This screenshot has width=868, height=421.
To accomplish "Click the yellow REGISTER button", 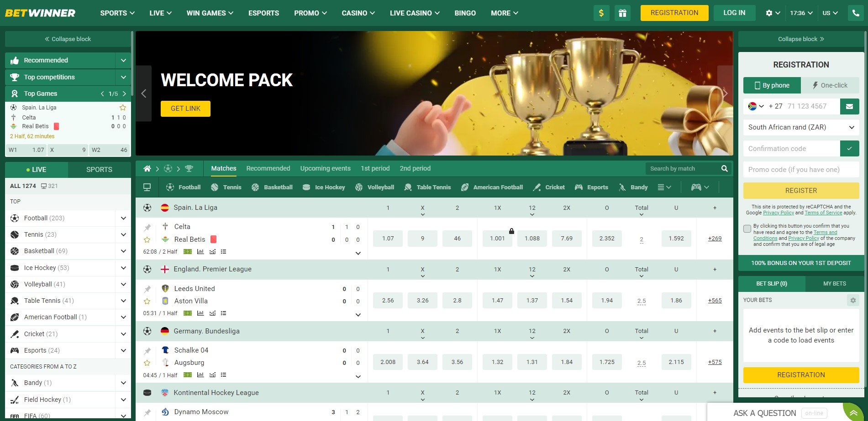I will (801, 191).
